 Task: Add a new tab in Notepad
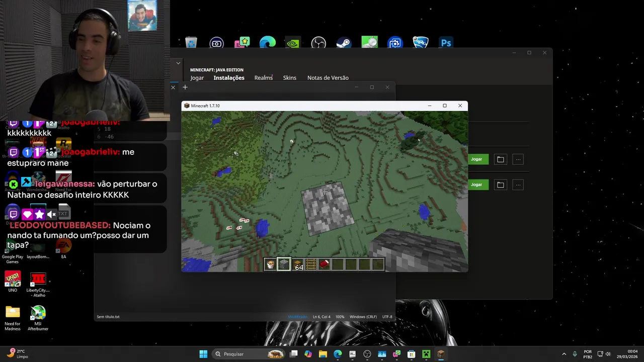click(185, 87)
